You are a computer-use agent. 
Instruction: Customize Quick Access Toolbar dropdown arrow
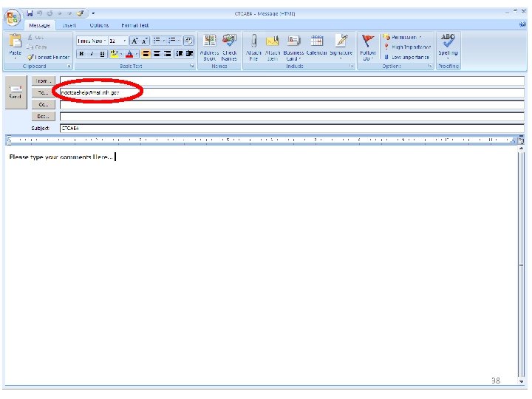point(93,13)
